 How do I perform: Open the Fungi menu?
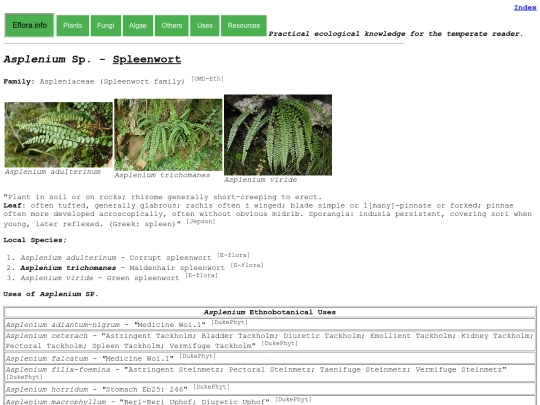[106, 25]
